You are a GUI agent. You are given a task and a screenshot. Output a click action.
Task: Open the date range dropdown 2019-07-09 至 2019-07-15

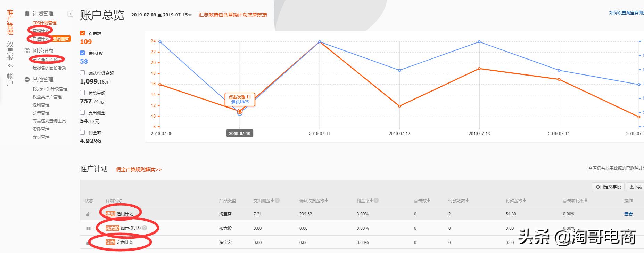point(162,15)
